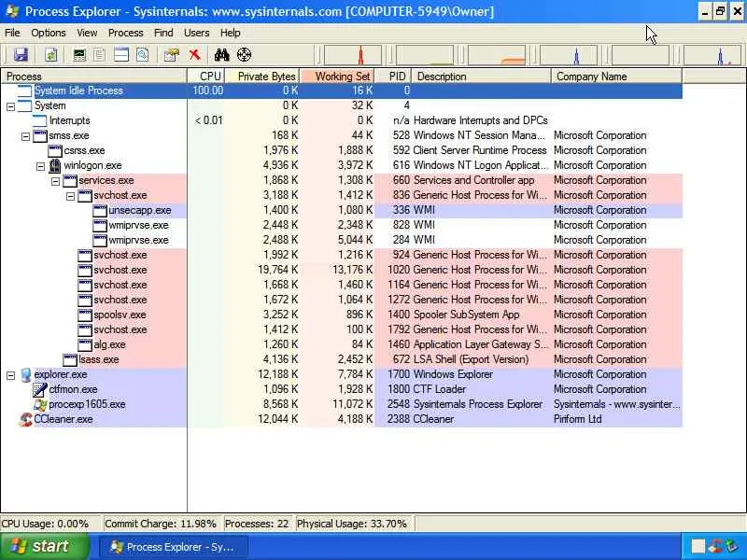Click the DLL/handle view toolbar icon
The height and width of the screenshot is (560, 747).
143,55
